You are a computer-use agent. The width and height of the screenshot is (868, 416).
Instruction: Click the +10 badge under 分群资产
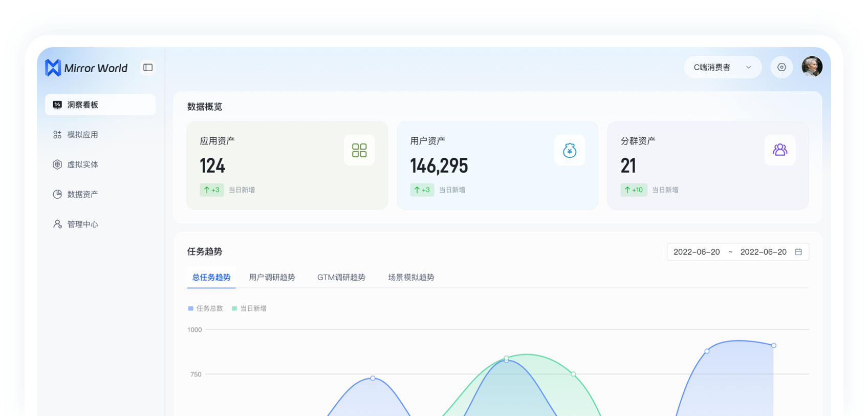(x=634, y=190)
